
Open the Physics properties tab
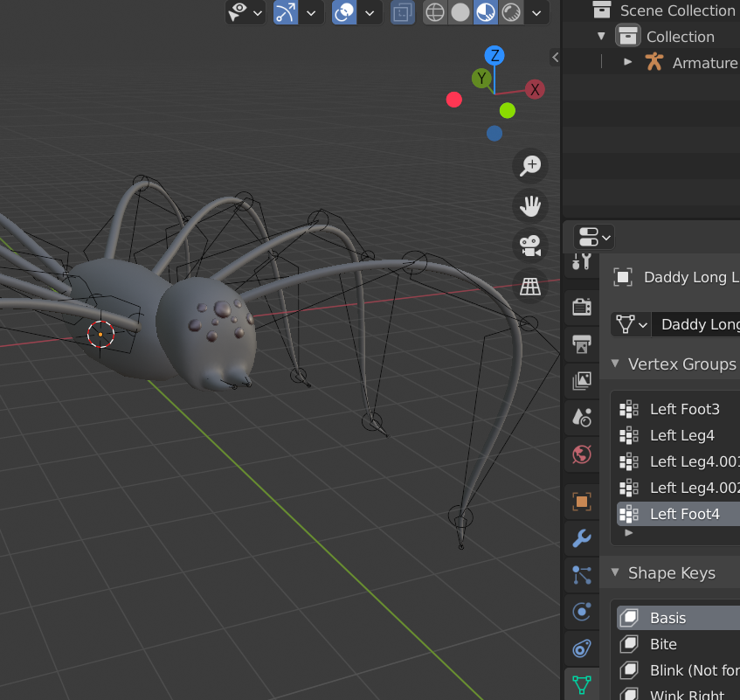click(582, 611)
